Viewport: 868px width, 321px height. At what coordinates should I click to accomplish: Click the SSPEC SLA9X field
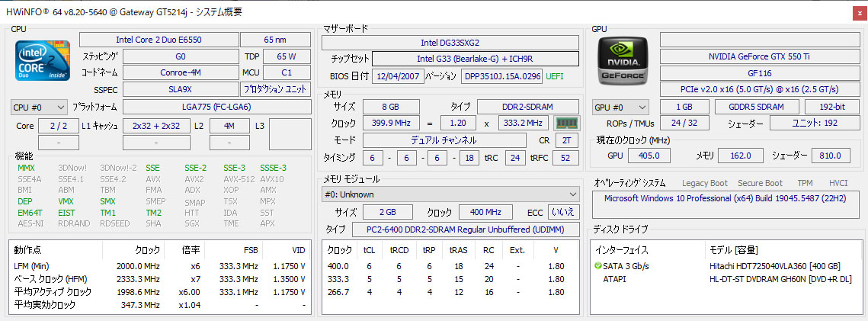click(x=181, y=89)
